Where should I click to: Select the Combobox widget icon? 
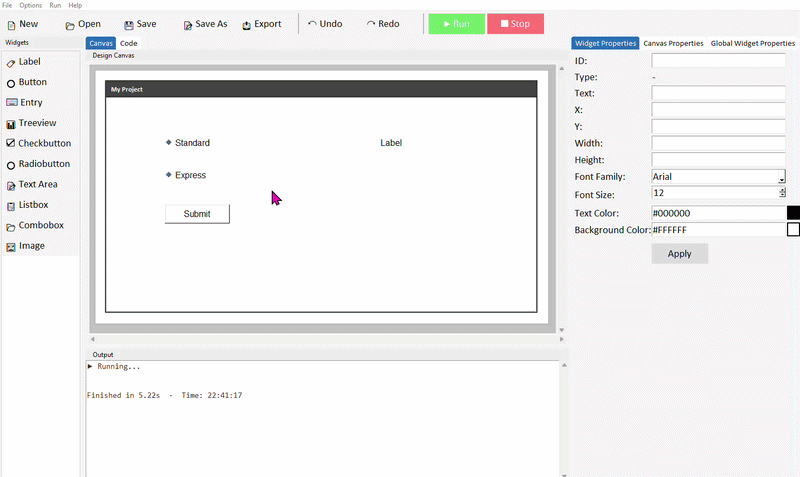click(11, 227)
